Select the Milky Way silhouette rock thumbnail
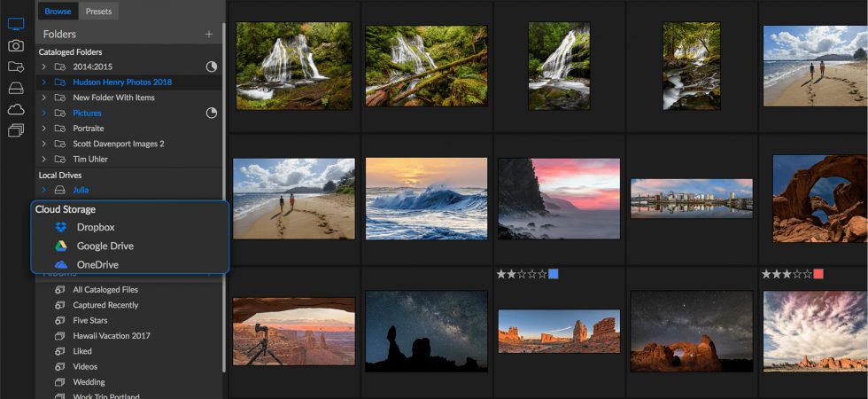The image size is (868, 399). (426, 331)
